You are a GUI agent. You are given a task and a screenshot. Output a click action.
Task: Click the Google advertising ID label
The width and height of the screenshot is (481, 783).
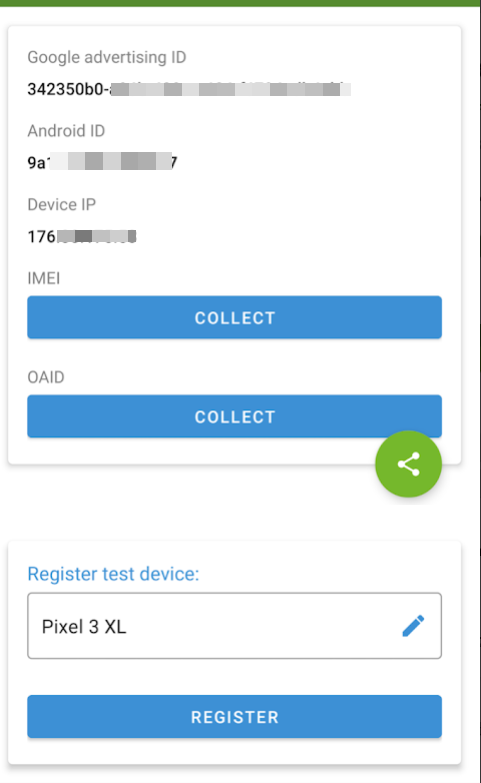106,57
